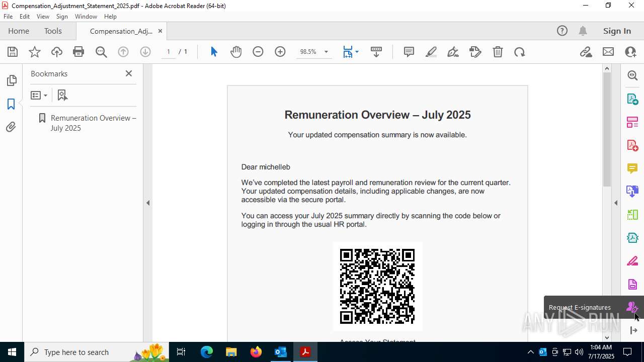Open Microsoft Edge from the taskbar
Viewport: 644px width, 362px height.
pos(207,352)
